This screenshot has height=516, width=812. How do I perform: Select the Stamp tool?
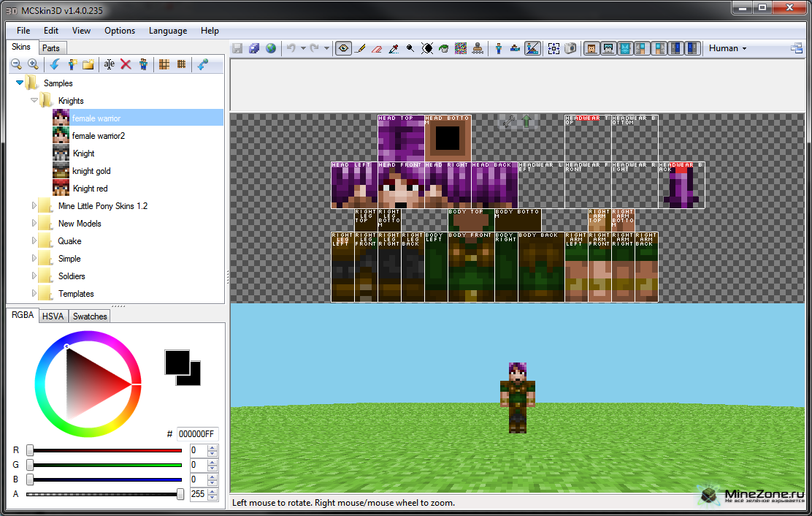coord(478,48)
